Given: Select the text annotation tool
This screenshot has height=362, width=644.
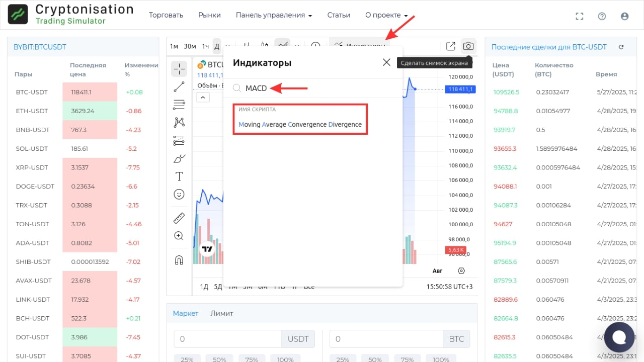Looking at the screenshot, I should (179, 176).
